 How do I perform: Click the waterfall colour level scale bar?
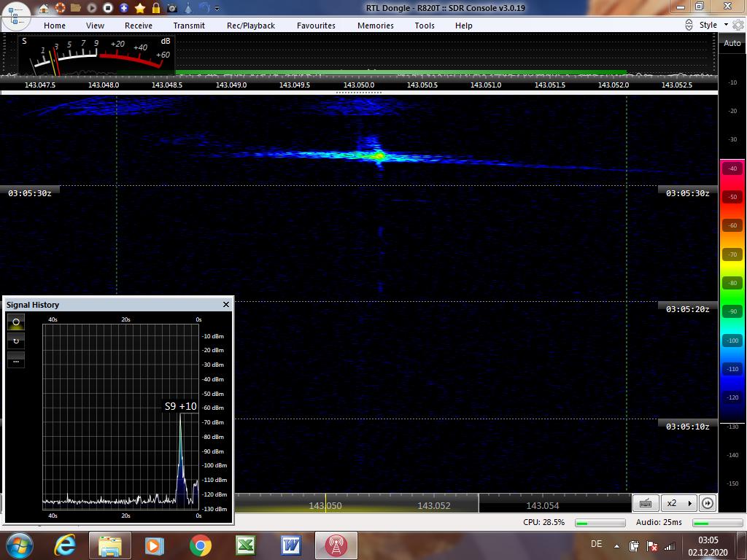(732, 292)
